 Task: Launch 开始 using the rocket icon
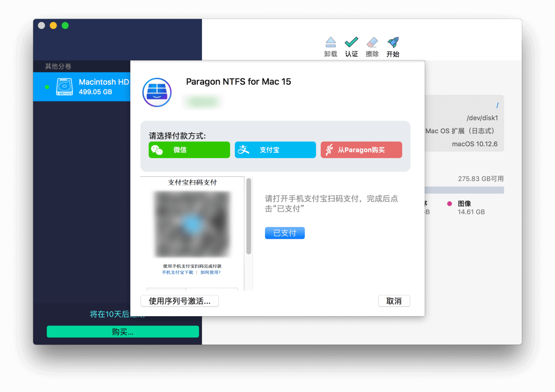393,41
